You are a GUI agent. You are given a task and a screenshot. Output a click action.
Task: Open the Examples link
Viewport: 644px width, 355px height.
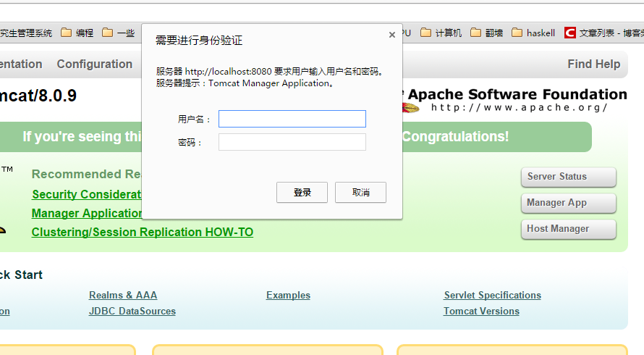288,296
